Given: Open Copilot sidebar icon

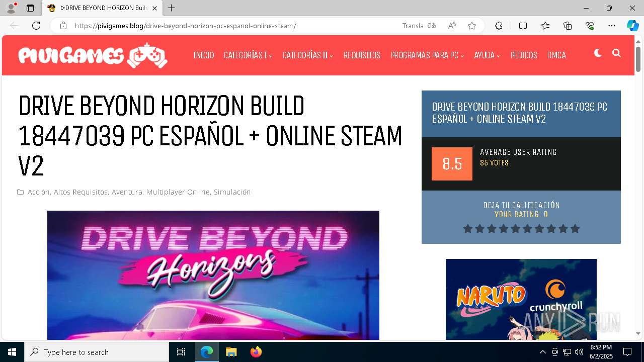Looking at the screenshot, I should [632, 26].
